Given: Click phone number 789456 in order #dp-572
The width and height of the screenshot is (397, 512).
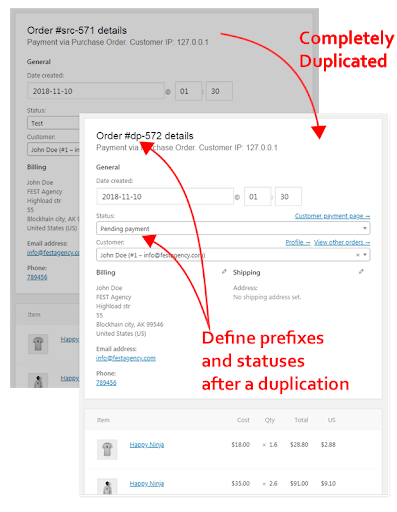Looking at the screenshot, I should point(106,383).
